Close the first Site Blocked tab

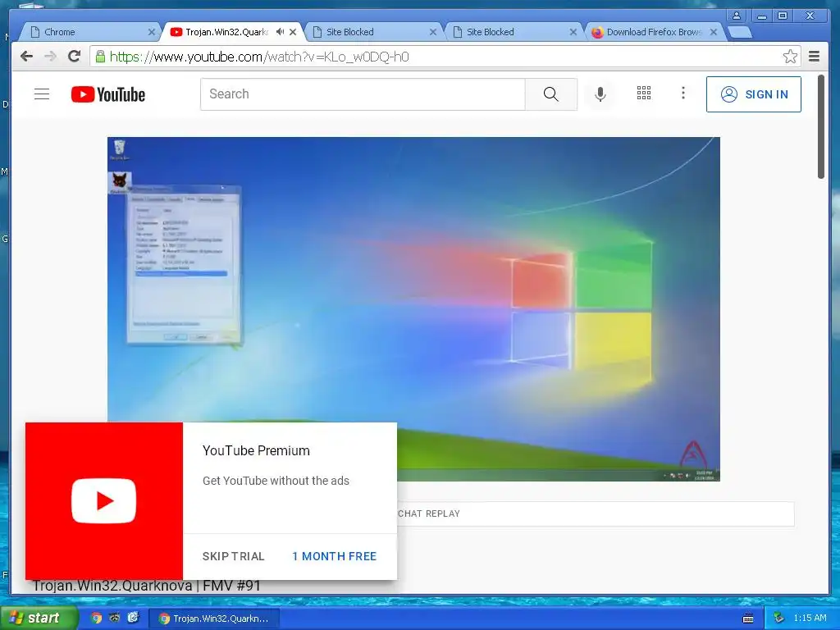(433, 32)
